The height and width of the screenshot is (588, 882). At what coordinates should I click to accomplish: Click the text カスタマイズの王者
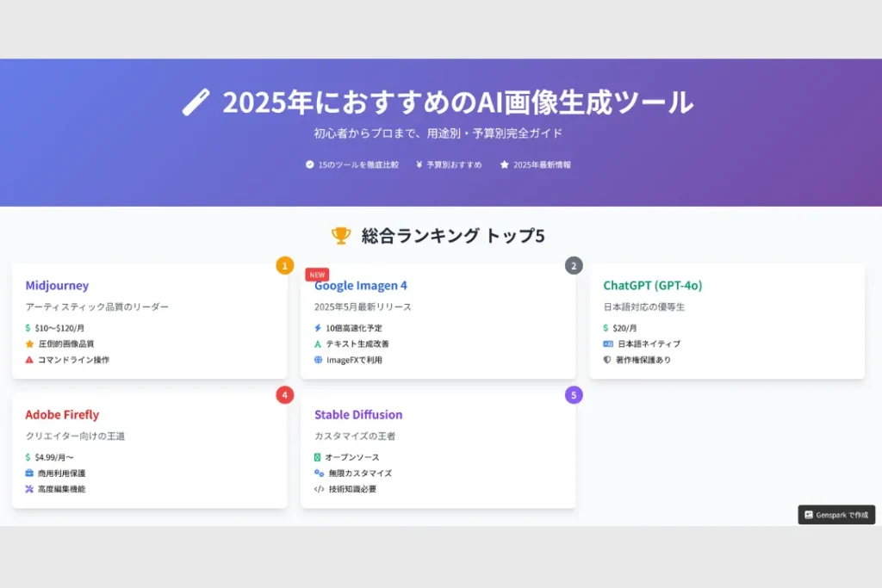355,436
